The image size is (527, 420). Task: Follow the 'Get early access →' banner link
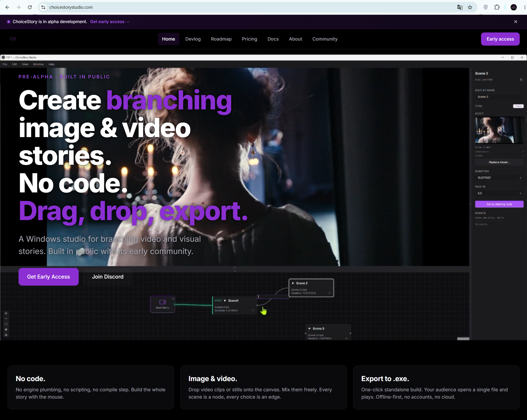[x=109, y=22]
